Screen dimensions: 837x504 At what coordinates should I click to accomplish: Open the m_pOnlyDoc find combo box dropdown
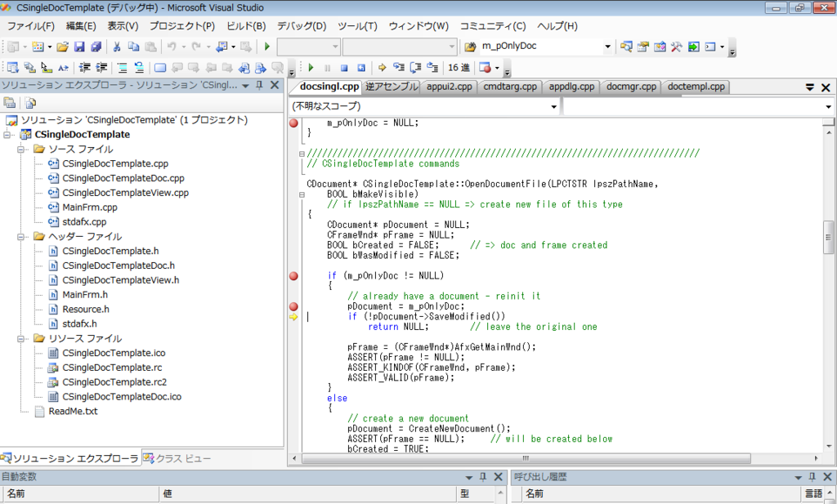coord(607,47)
